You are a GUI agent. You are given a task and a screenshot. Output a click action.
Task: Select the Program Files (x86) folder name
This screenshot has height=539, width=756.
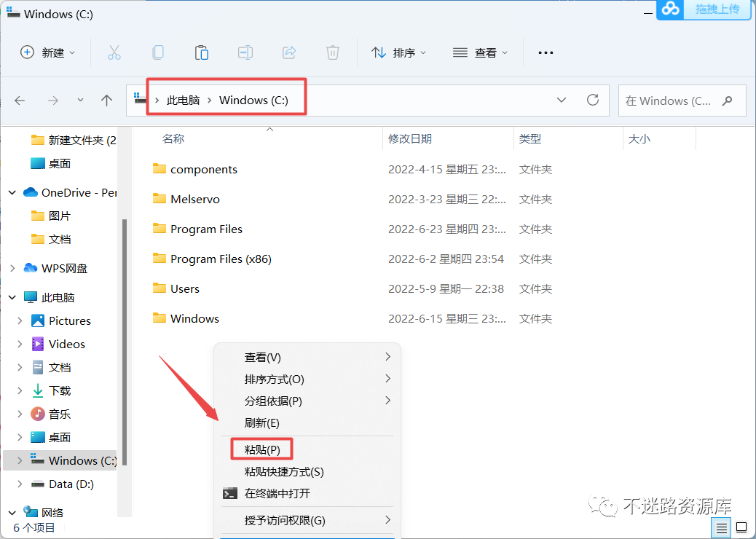221,259
